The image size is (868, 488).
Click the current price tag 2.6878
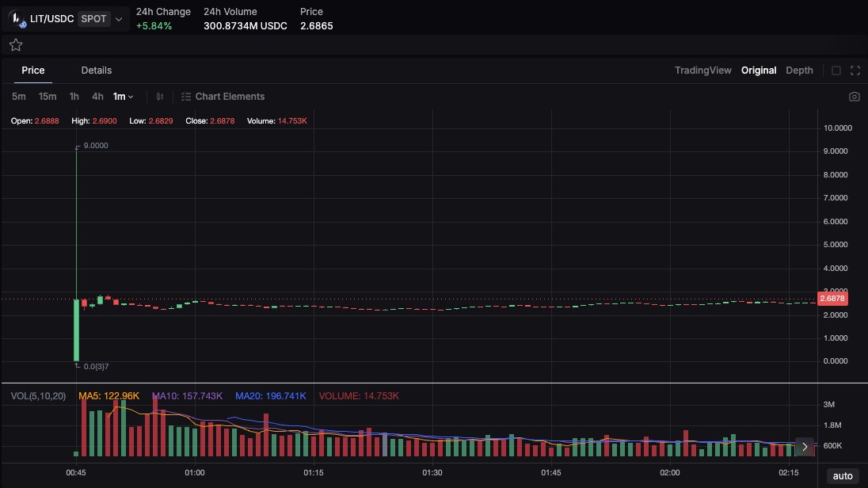coord(832,299)
